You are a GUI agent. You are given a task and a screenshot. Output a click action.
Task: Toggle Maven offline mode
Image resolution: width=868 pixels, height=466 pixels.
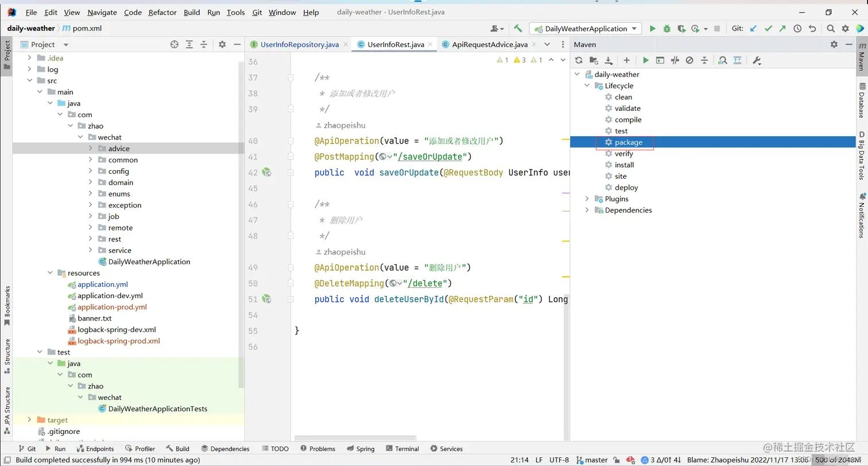(675, 60)
